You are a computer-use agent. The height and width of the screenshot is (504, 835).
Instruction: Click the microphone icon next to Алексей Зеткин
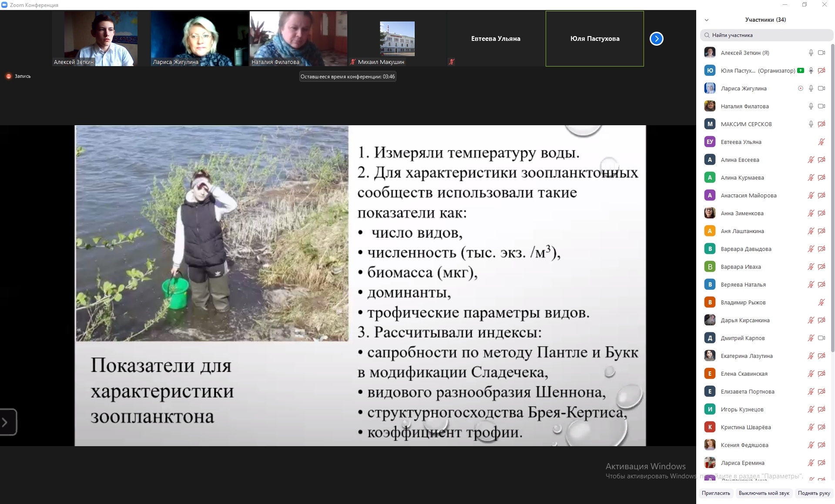click(811, 53)
